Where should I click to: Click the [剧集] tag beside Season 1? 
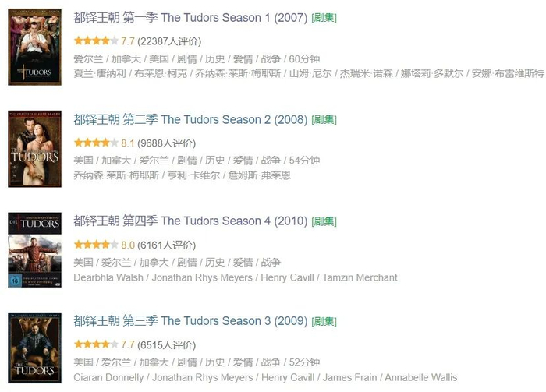tap(324, 18)
